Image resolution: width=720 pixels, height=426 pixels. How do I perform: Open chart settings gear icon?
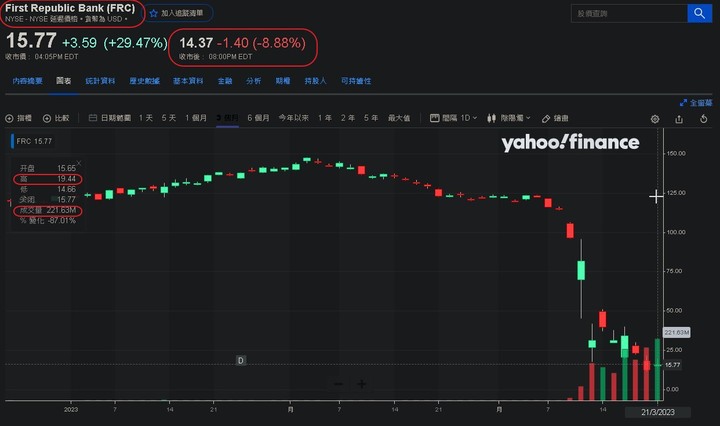pos(655,119)
